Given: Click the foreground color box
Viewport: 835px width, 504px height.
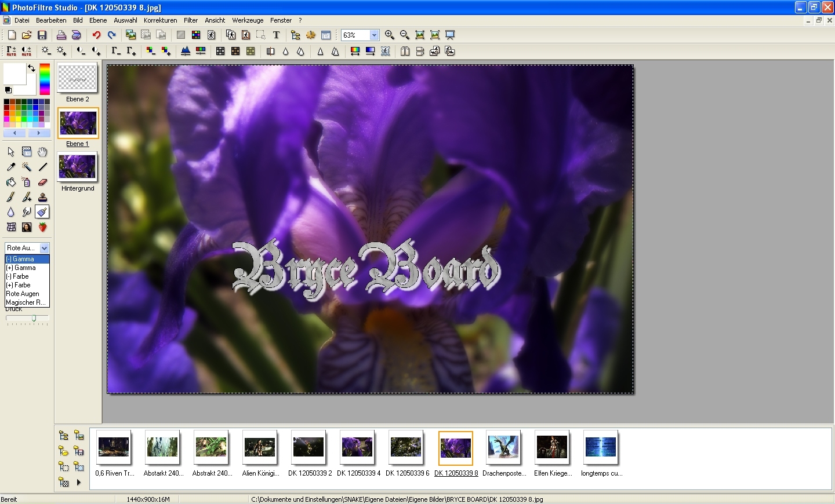Looking at the screenshot, I should [x=14, y=74].
